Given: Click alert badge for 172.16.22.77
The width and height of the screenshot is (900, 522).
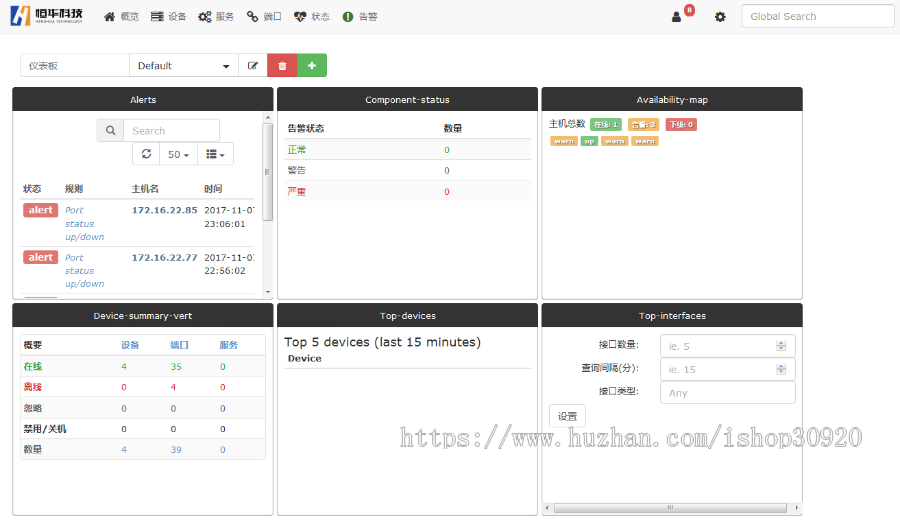Looking at the screenshot, I should click(40, 257).
